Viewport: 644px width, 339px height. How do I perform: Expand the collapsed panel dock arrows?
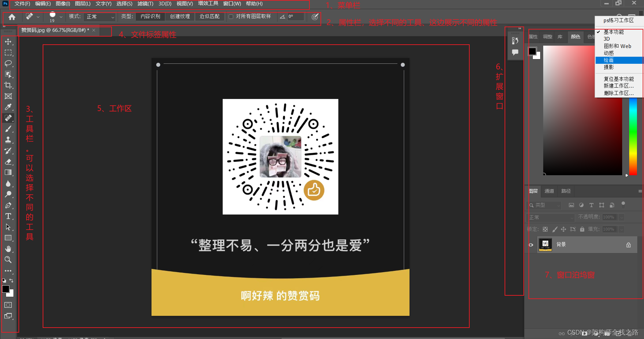point(520,29)
